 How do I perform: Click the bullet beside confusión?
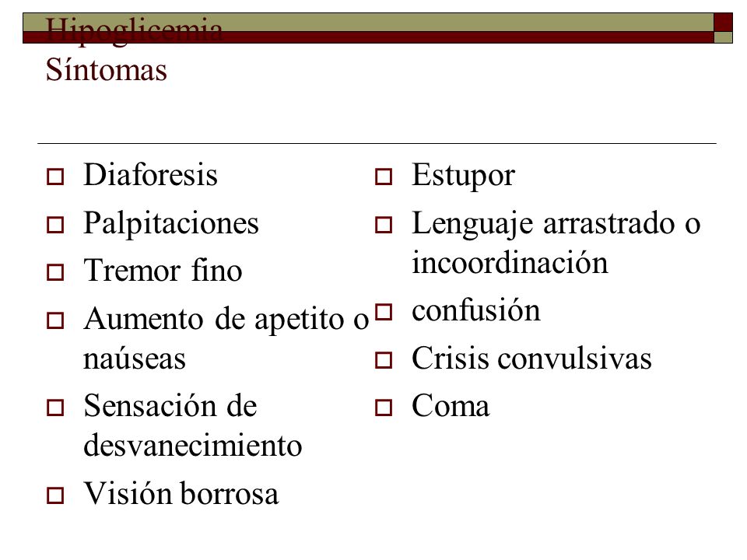384,312
